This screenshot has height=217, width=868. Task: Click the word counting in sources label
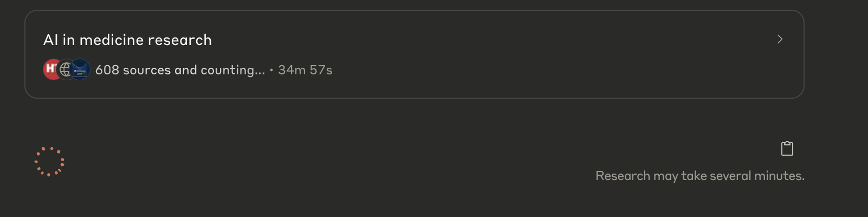232,71
